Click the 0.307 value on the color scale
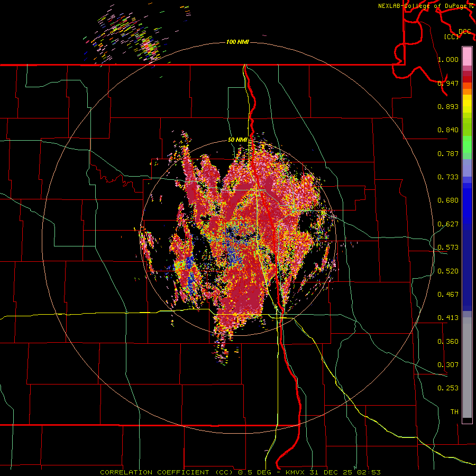Screen dimensions: 476x476 [x=448, y=365]
